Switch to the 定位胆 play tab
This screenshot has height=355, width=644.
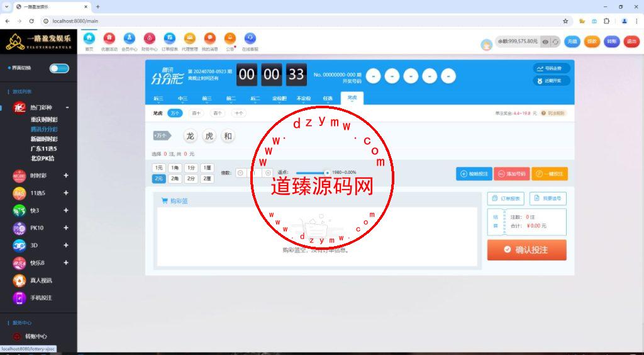pyautogui.click(x=279, y=99)
